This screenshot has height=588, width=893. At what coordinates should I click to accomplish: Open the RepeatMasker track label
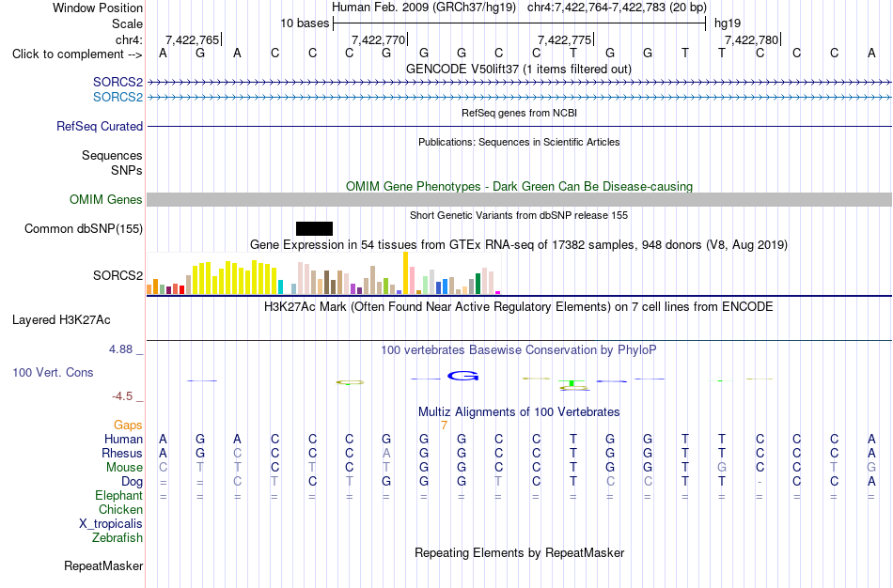pos(103,565)
